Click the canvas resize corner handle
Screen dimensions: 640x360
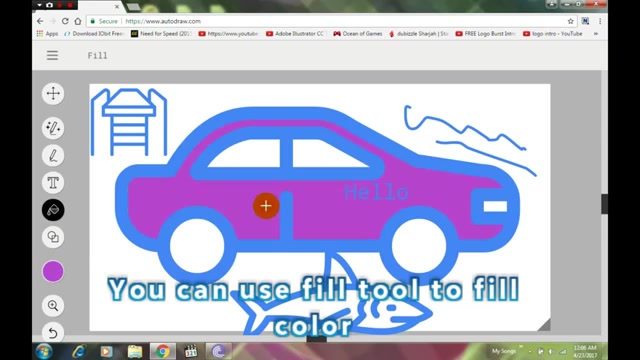pos(544,324)
